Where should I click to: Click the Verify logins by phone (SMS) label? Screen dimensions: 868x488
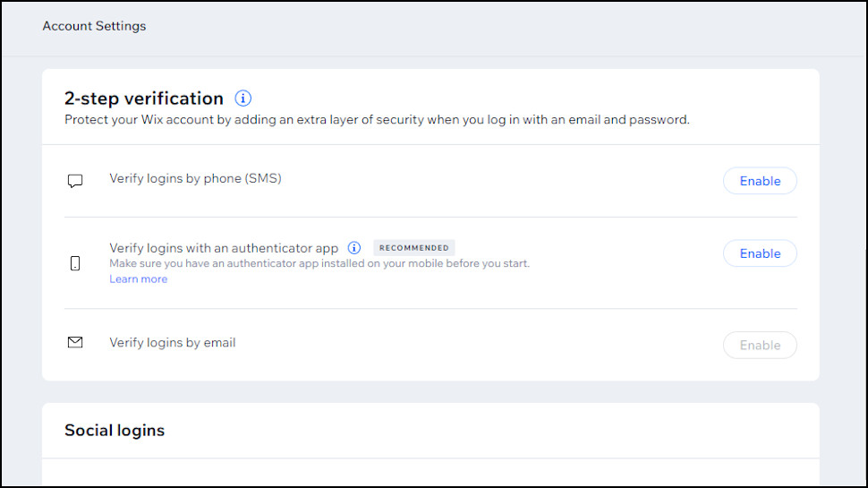[195, 178]
